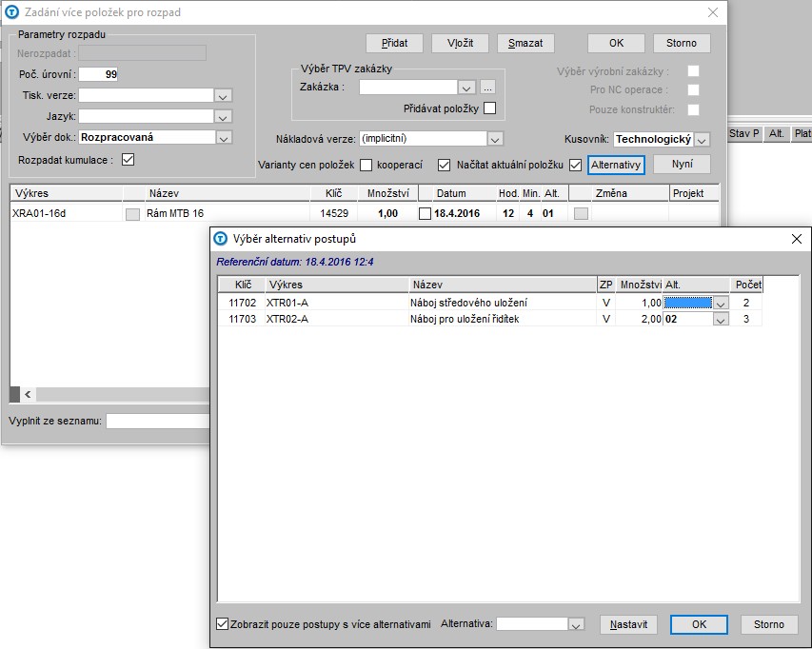Click the Poč. úrovní field showing 99
This screenshot has height=649, width=812.
[98, 74]
